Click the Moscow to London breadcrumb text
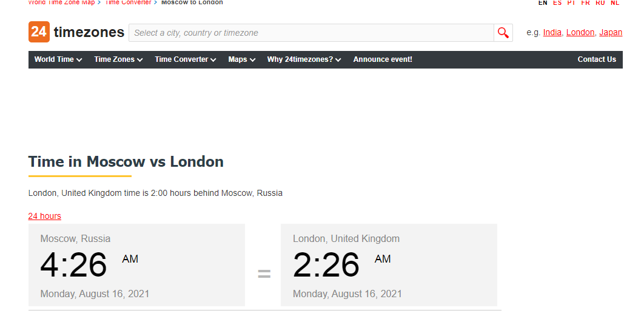The height and width of the screenshot is (319, 644). 192,2
